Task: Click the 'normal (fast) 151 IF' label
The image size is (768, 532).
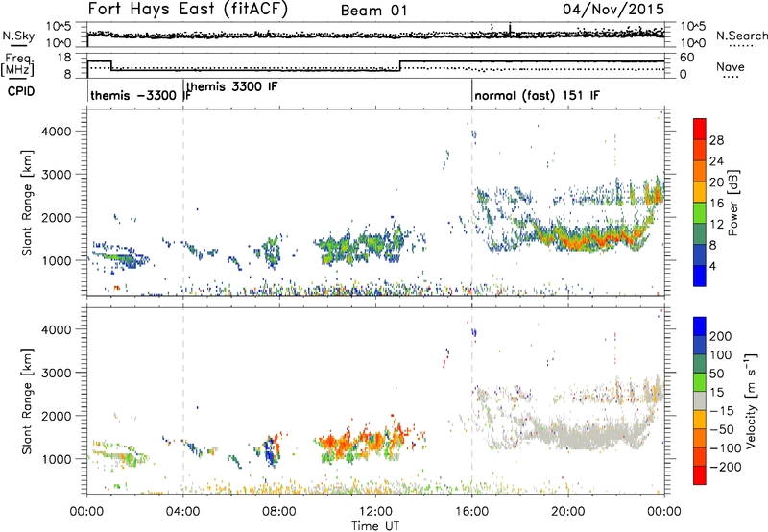Action: point(537,95)
